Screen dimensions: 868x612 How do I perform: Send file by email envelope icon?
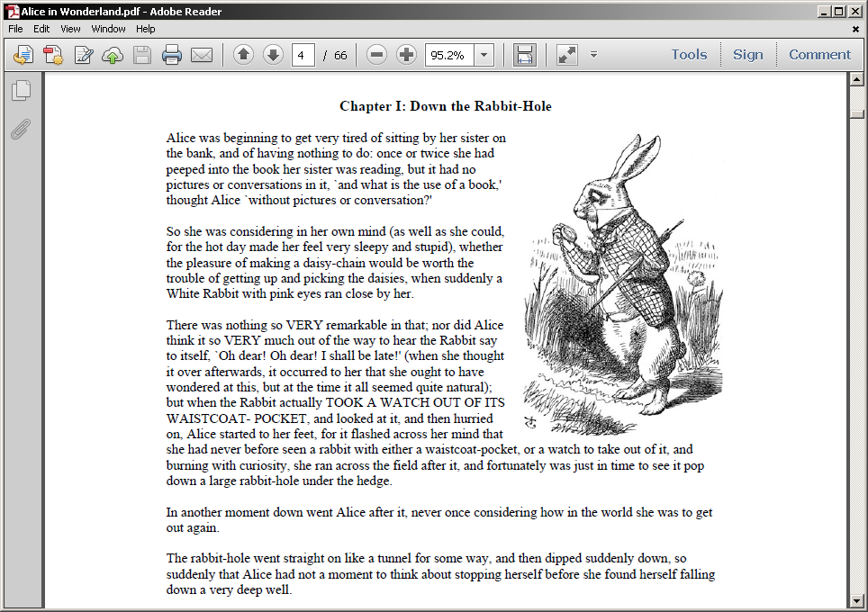(x=202, y=55)
